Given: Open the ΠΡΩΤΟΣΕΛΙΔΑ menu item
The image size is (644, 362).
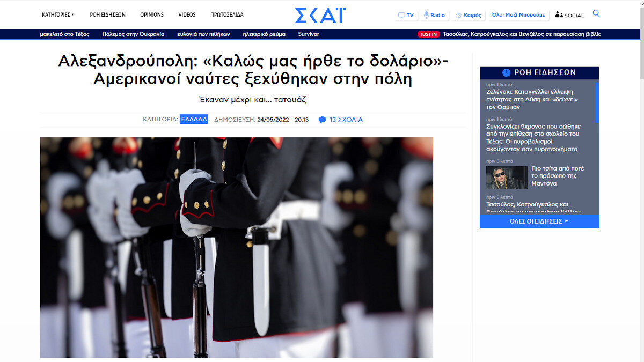Looking at the screenshot, I should click(x=226, y=14).
